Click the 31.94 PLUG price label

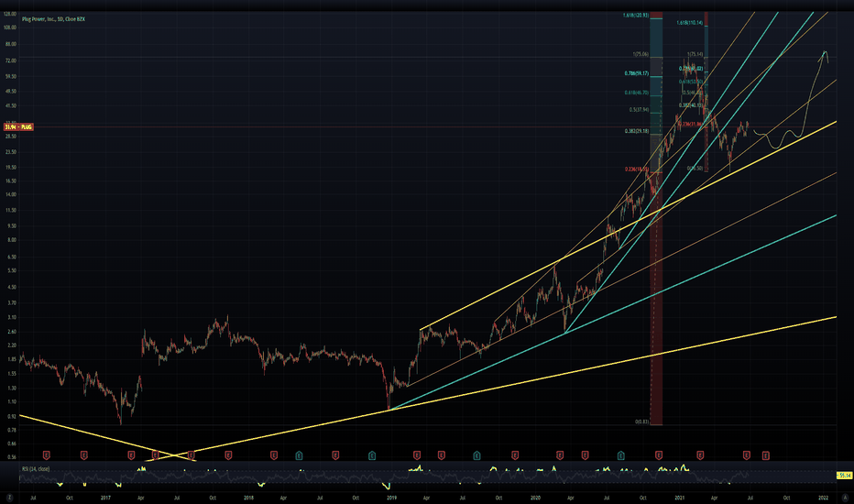pos(18,127)
